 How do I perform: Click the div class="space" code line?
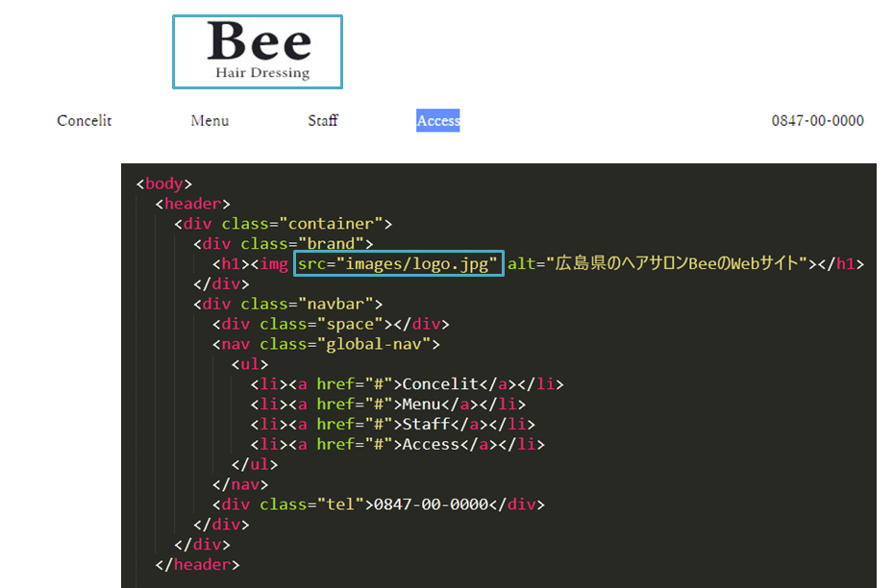coord(331,324)
